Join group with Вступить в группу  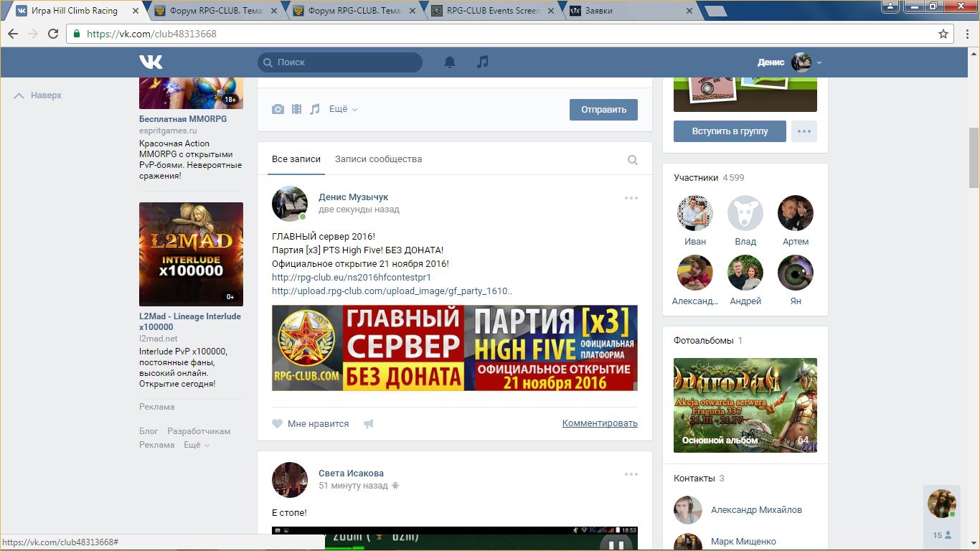click(730, 131)
